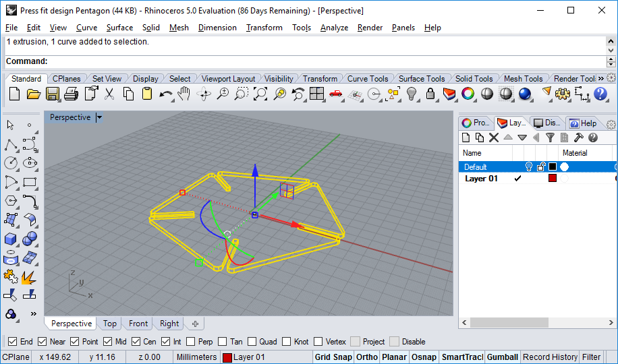This screenshot has width=618, height=364.
Task: Expand more toolbar tabs with the chevron
Action: click(601, 78)
